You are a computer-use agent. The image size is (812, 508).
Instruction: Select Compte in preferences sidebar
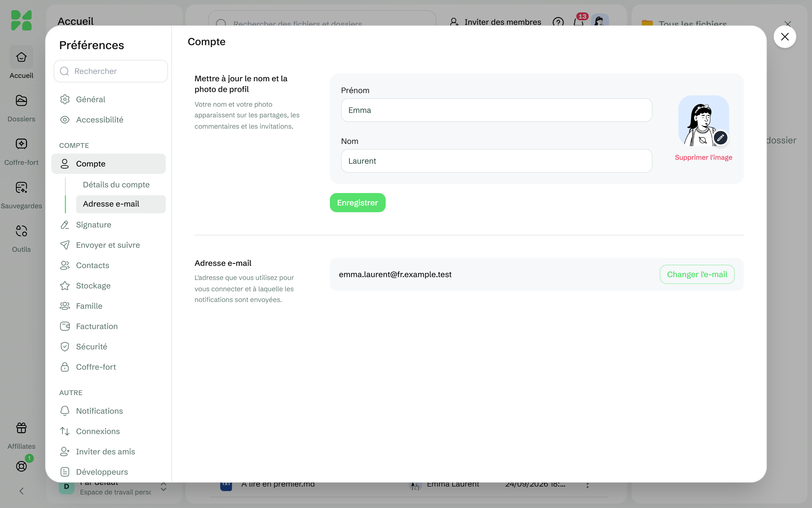tap(108, 164)
